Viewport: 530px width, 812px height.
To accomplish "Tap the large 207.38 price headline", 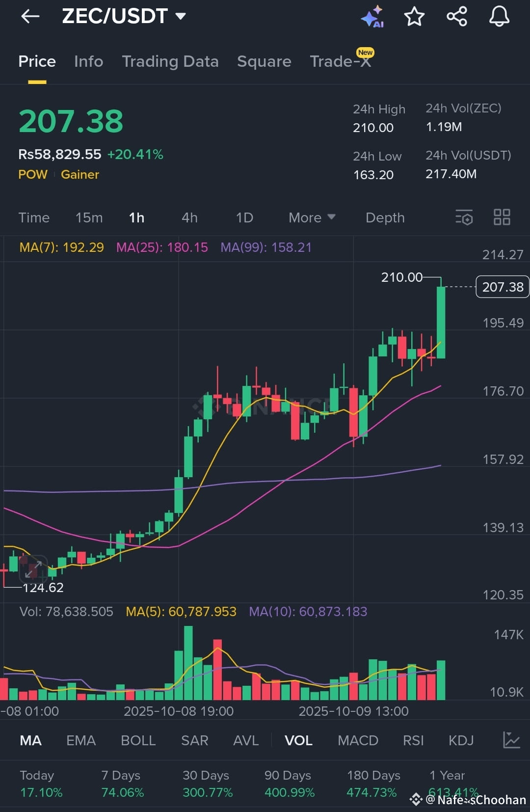I will point(71,121).
